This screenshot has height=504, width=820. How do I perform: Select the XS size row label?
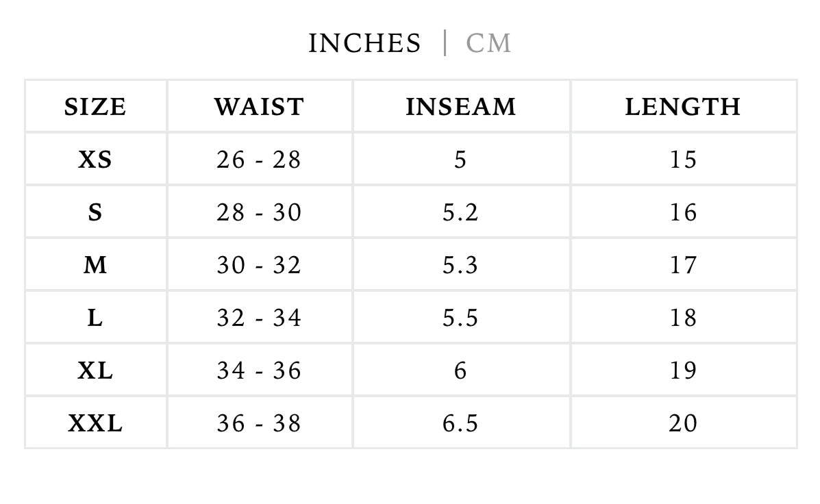point(95,160)
